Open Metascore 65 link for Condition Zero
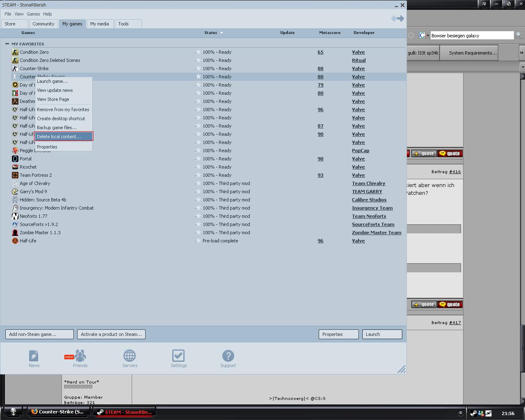Image resolution: width=525 pixels, height=420 pixels. (x=320, y=52)
